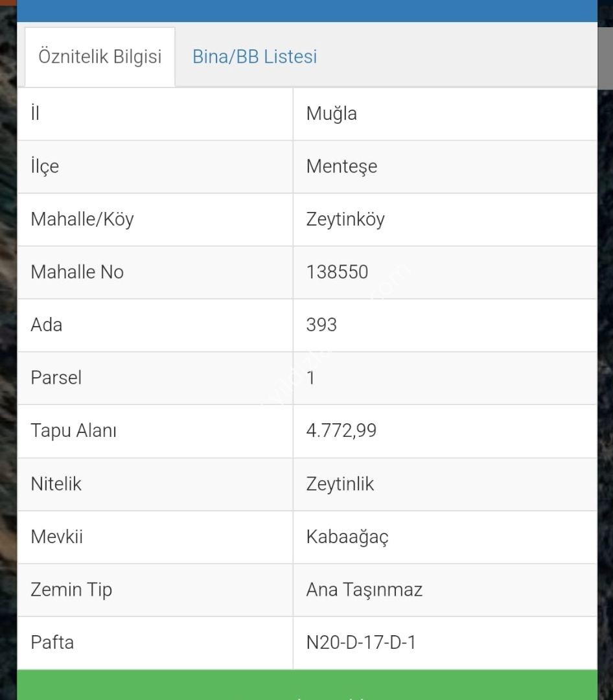Select the Muğla value in İl row

pyautogui.click(x=331, y=114)
